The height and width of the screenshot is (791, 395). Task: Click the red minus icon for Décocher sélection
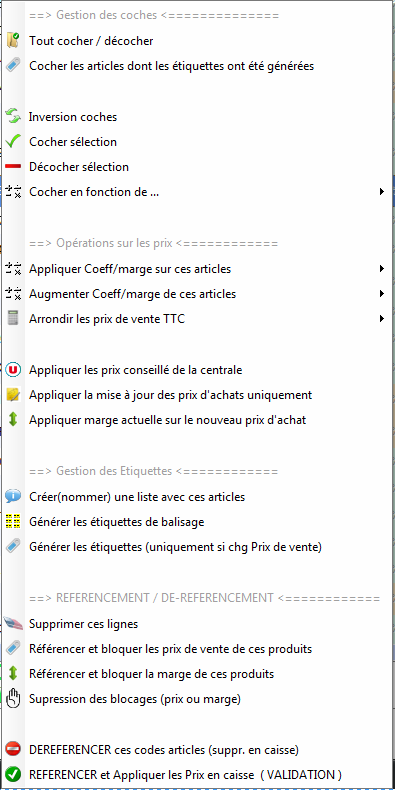click(x=13, y=166)
